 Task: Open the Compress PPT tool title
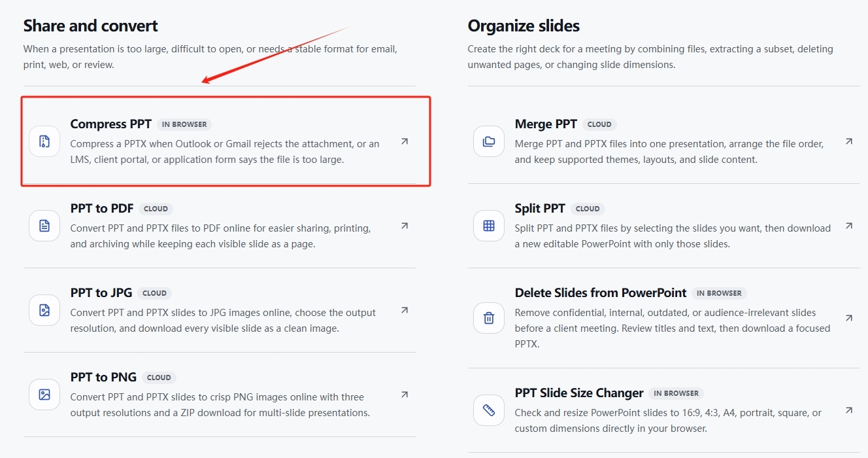(x=111, y=124)
